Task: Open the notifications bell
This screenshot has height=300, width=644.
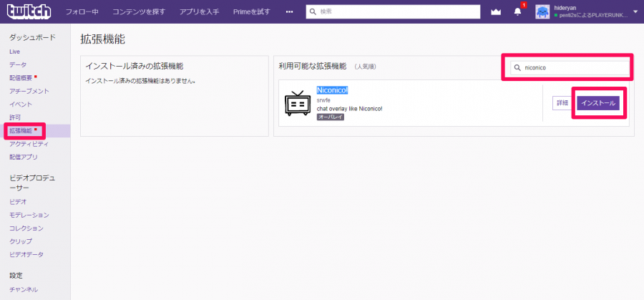Action: click(x=517, y=12)
